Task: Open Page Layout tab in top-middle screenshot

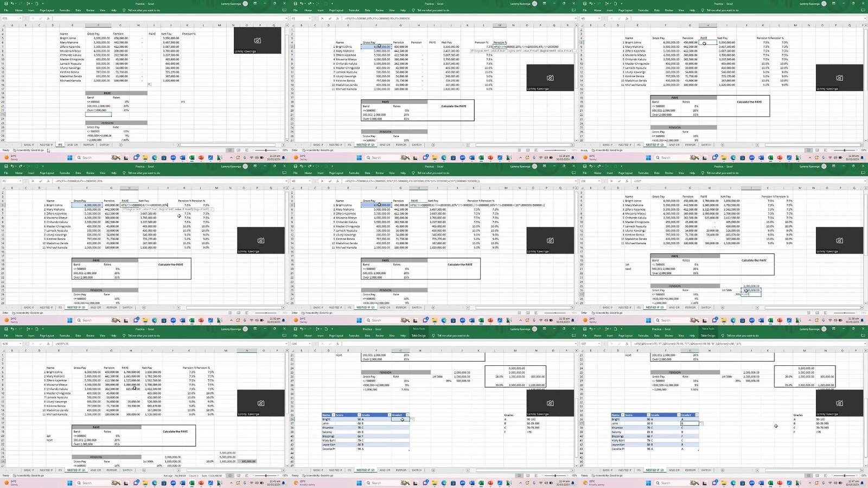Action: [x=336, y=10]
